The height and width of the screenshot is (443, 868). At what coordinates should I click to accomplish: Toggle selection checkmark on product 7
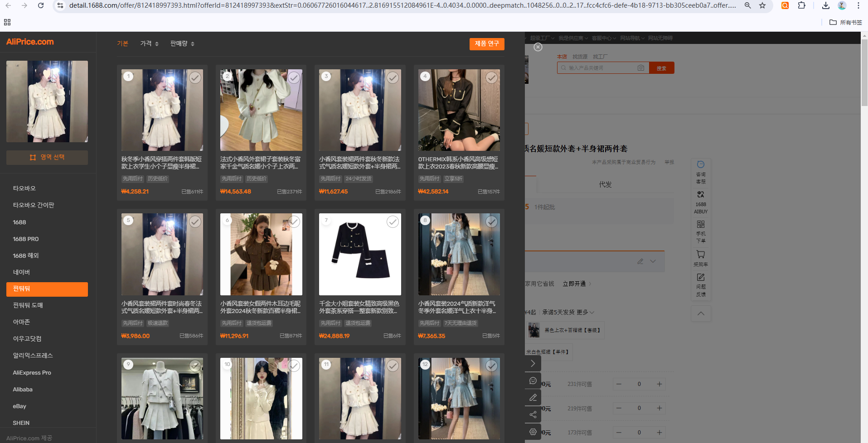click(393, 221)
